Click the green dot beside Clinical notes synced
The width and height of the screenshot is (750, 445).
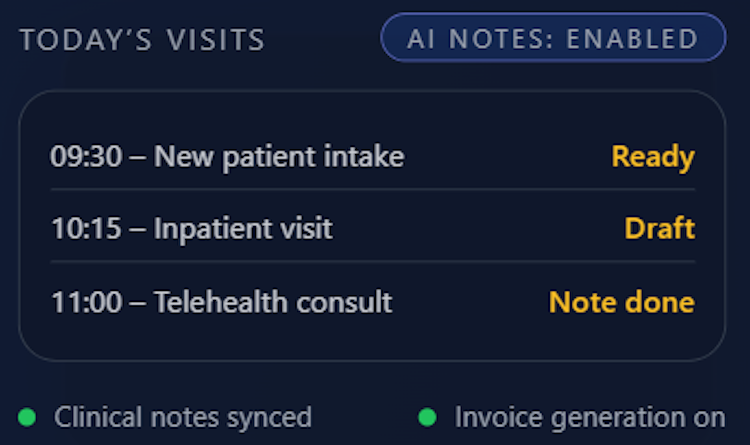click(x=27, y=416)
